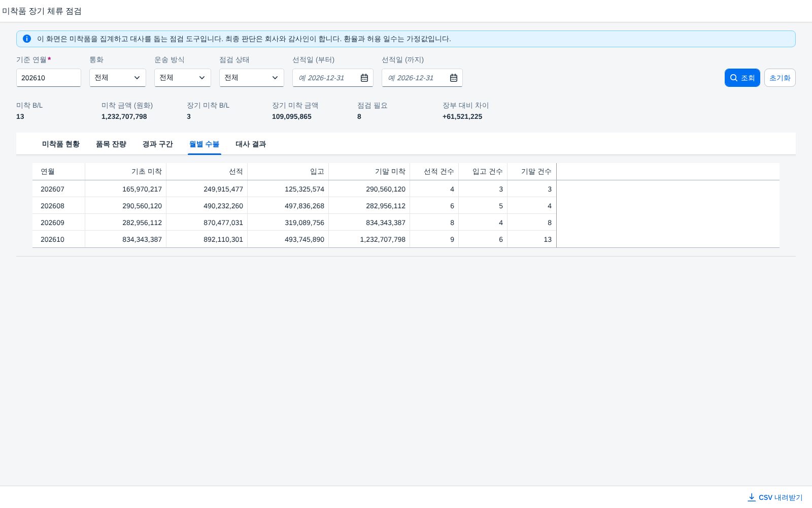Click the 선적 건수 column header
Screen dimensions: 812x508
434,172
